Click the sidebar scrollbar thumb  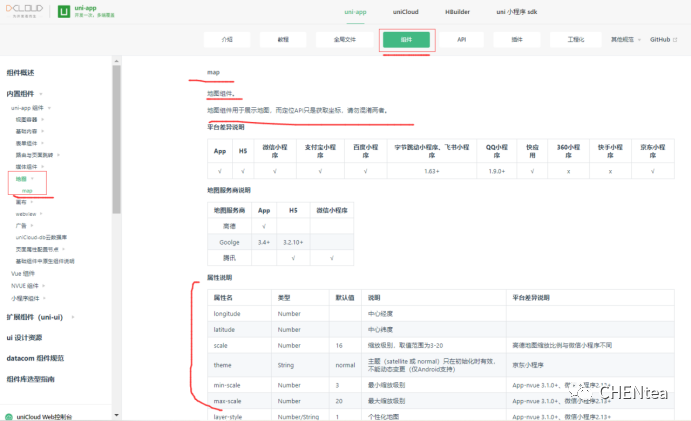[x=116, y=139]
